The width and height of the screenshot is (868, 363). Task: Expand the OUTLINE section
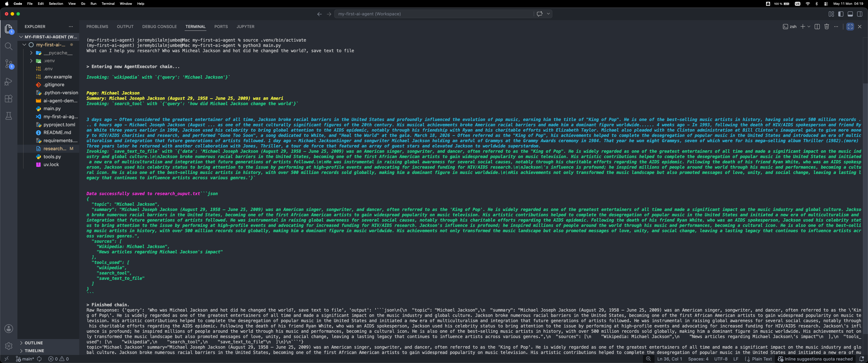click(x=48, y=343)
